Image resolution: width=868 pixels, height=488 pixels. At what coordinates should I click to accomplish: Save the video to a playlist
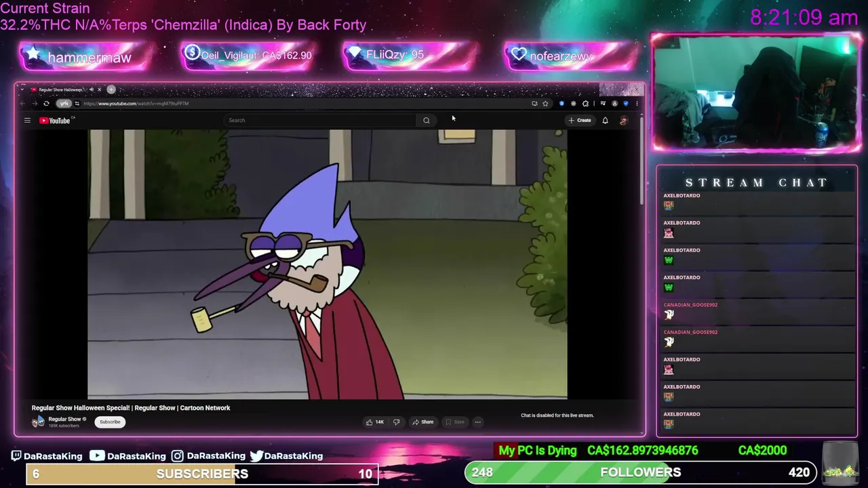coord(455,422)
